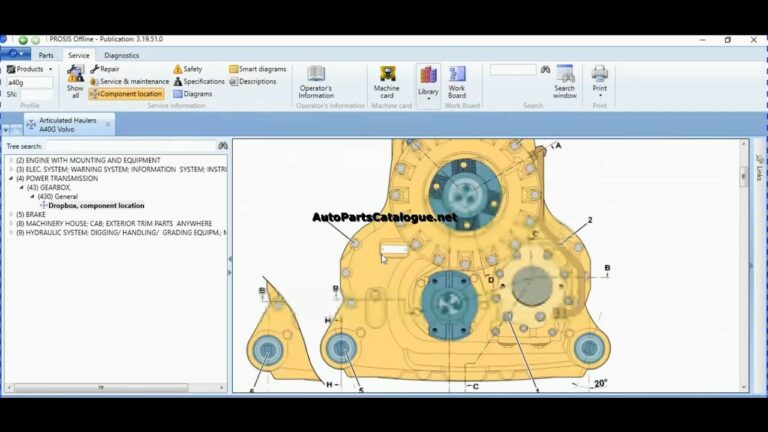Open the Products dropdown

pyautogui.click(x=30, y=69)
